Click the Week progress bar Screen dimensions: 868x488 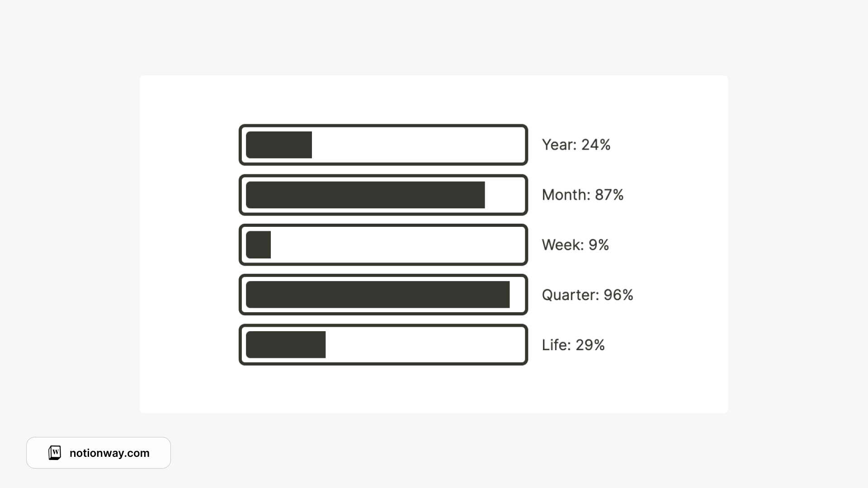[383, 245]
